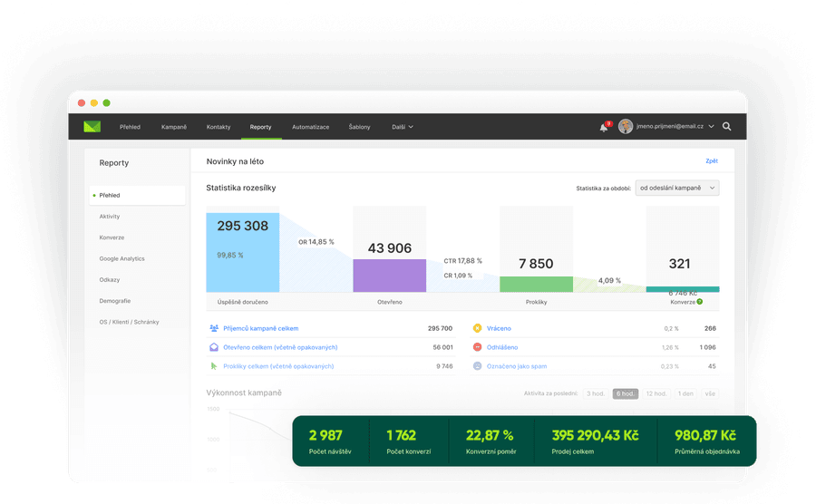This screenshot has height=504, width=816.
Task: Select the 1 den activity period
Action: pos(686,393)
